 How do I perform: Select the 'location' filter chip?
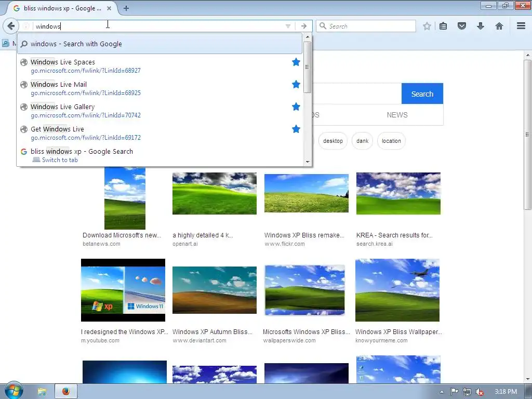coord(391,141)
